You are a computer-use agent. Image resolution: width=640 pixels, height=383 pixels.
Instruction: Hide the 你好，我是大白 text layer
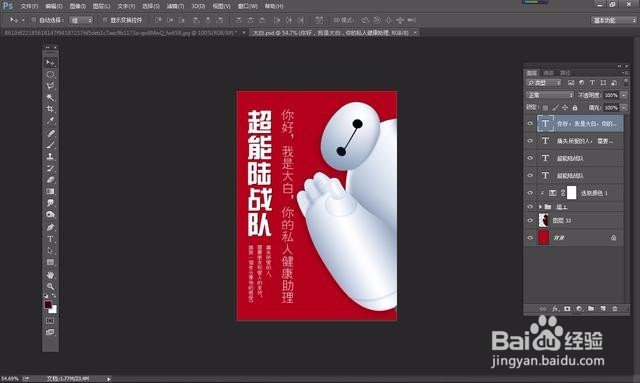point(530,123)
